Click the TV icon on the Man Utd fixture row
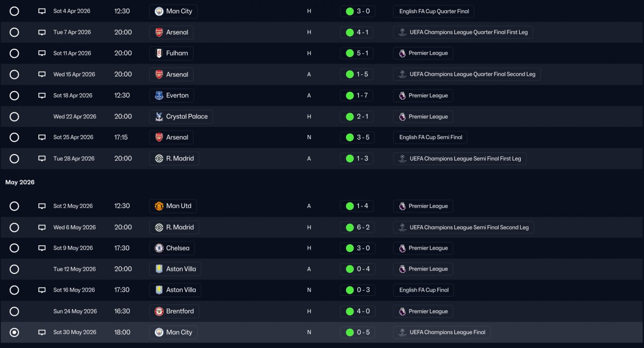The image size is (644, 348). click(42, 206)
